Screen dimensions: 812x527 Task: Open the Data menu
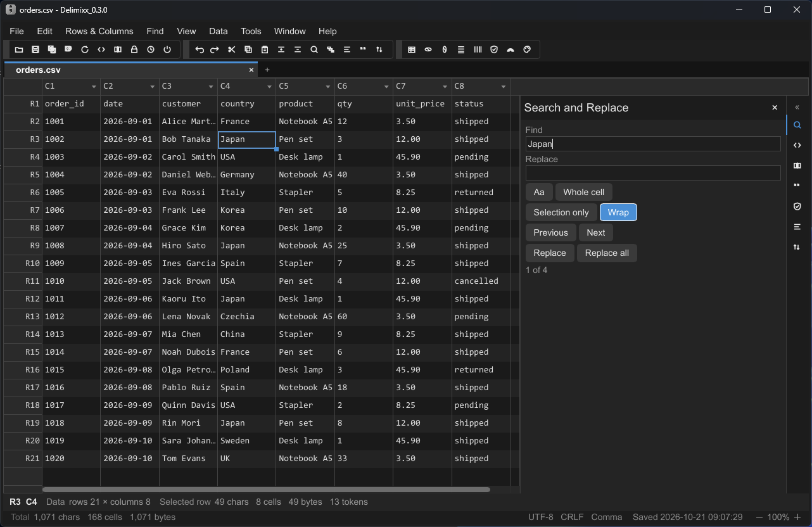pos(219,31)
